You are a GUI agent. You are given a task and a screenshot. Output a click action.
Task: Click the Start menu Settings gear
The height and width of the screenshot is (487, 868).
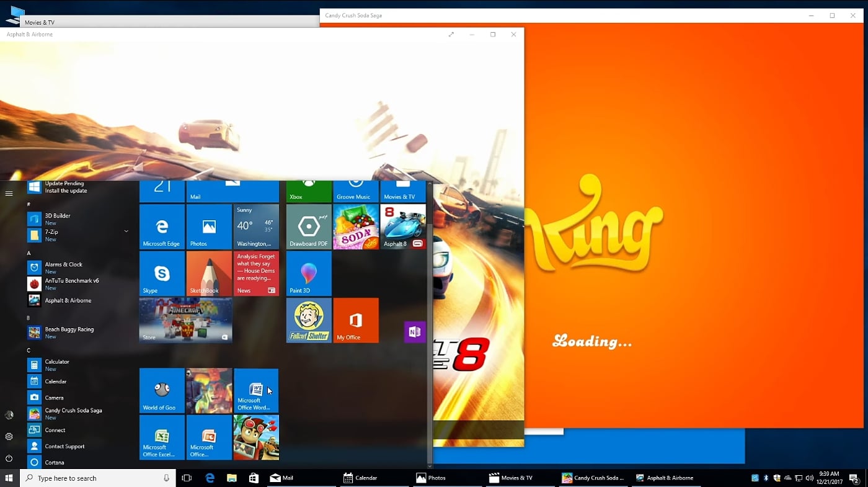(x=9, y=437)
